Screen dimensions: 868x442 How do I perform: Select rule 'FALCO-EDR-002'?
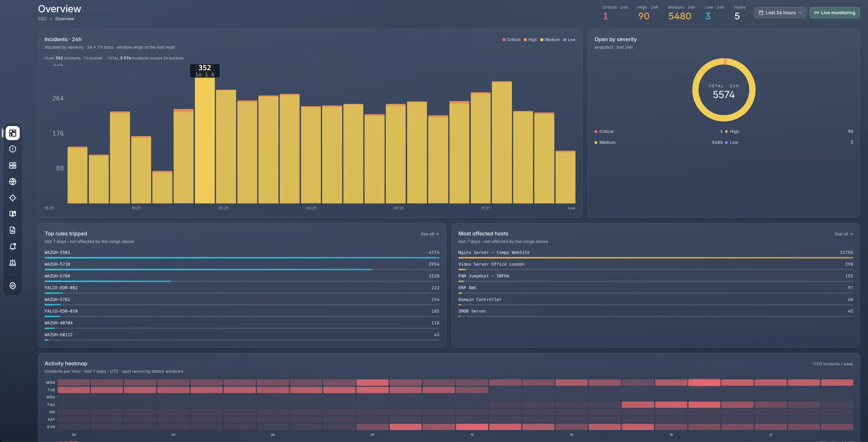tap(61, 288)
